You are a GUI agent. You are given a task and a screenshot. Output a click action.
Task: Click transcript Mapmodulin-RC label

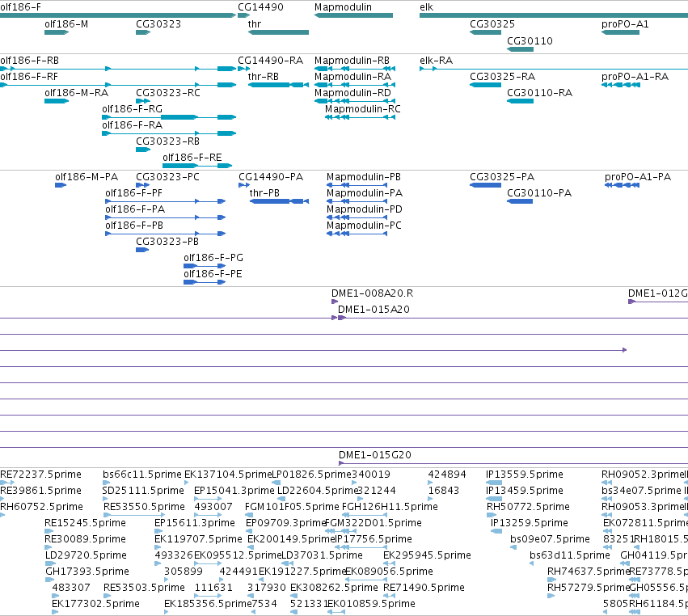click(x=363, y=109)
